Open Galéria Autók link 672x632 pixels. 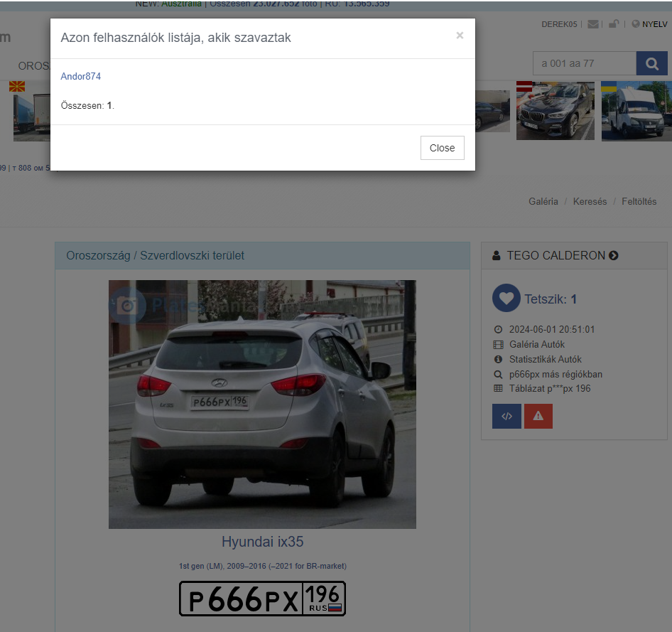tap(537, 344)
